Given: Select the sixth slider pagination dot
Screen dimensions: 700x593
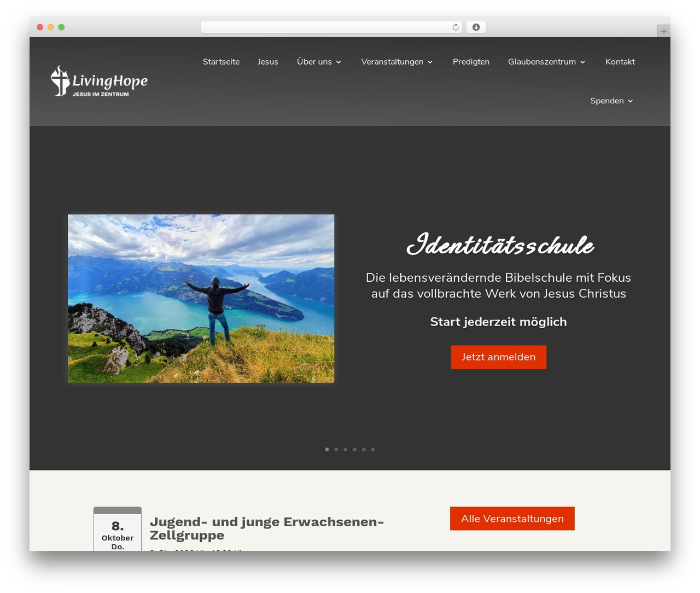Looking at the screenshot, I should pos(373,449).
